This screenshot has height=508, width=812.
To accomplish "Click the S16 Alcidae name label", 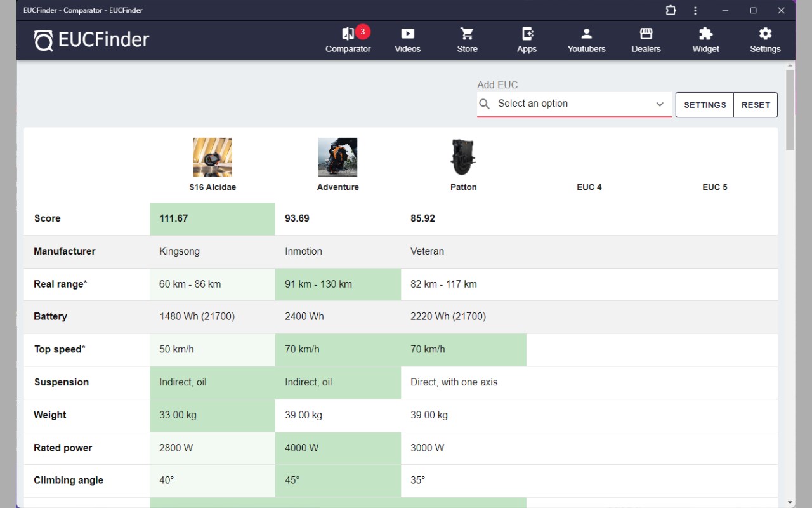I will (213, 187).
